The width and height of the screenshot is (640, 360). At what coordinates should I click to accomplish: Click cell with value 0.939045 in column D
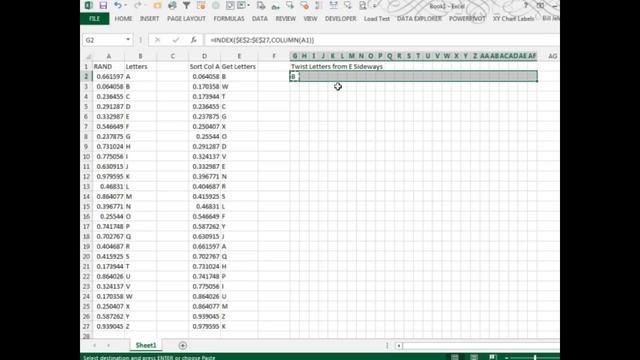click(x=204, y=316)
